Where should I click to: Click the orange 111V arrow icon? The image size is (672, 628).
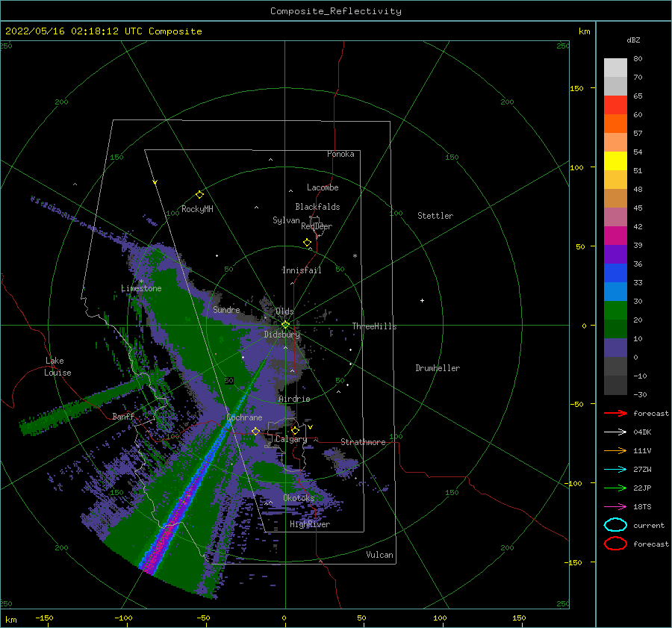coord(615,450)
